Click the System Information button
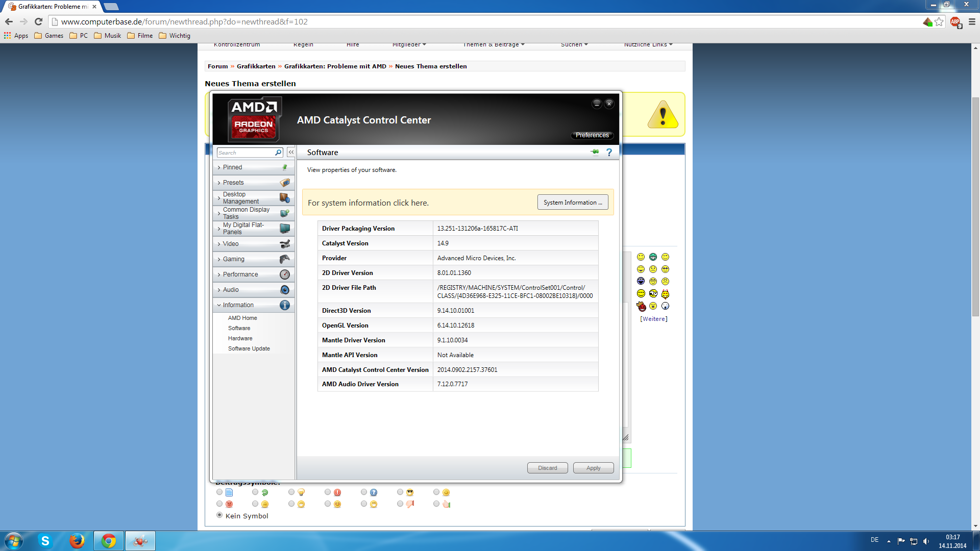 click(x=572, y=203)
